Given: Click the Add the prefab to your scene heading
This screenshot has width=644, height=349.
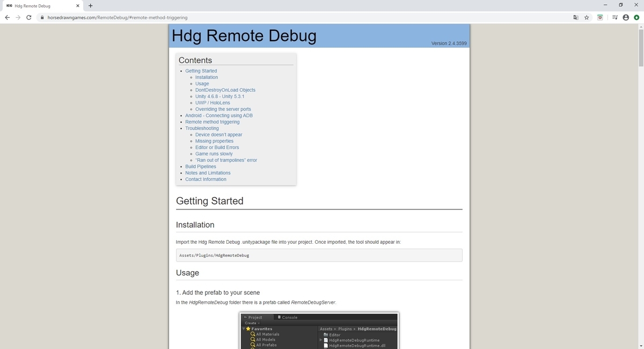Looking at the screenshot, I should pos(218,293).
